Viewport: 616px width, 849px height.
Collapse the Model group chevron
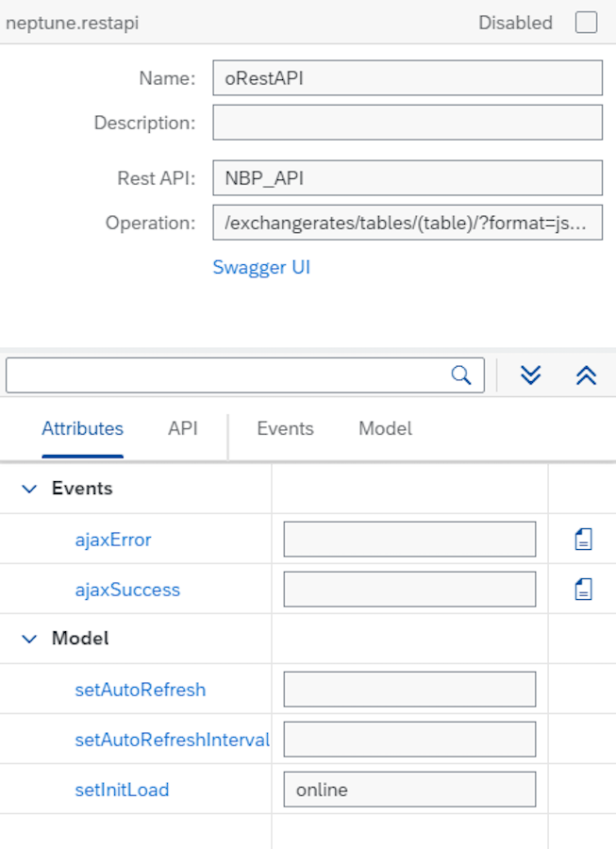click(x=29, y=639)
